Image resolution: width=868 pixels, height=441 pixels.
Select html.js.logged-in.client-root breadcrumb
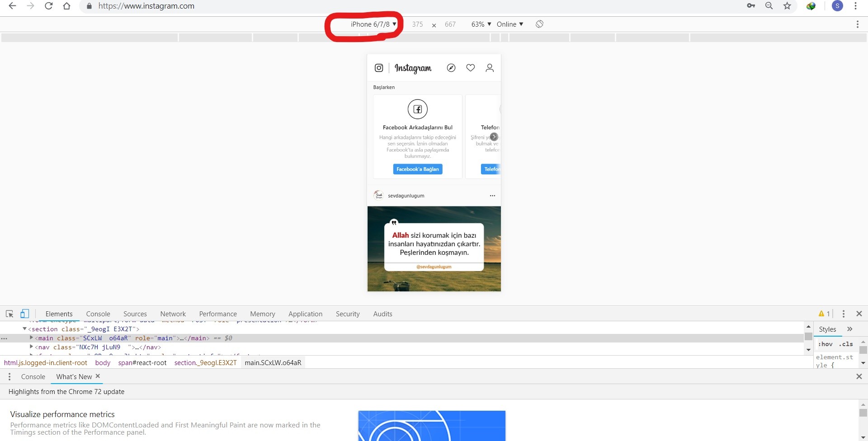coord(46,363)
